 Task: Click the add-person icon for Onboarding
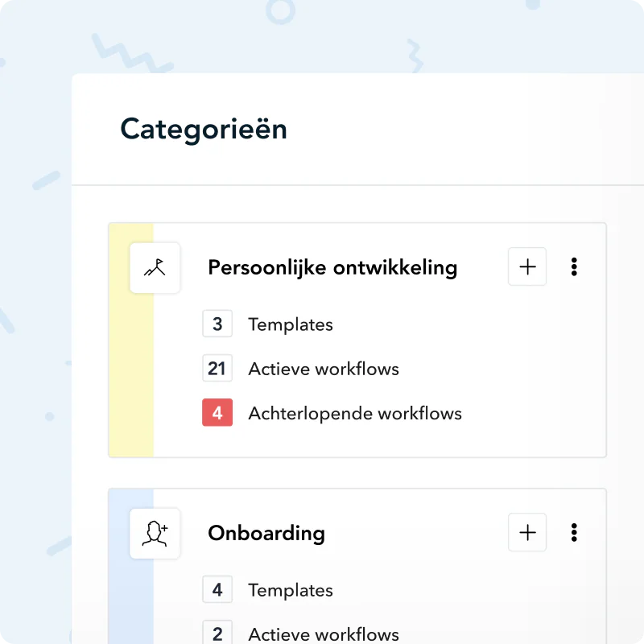[x=155, y=533]
